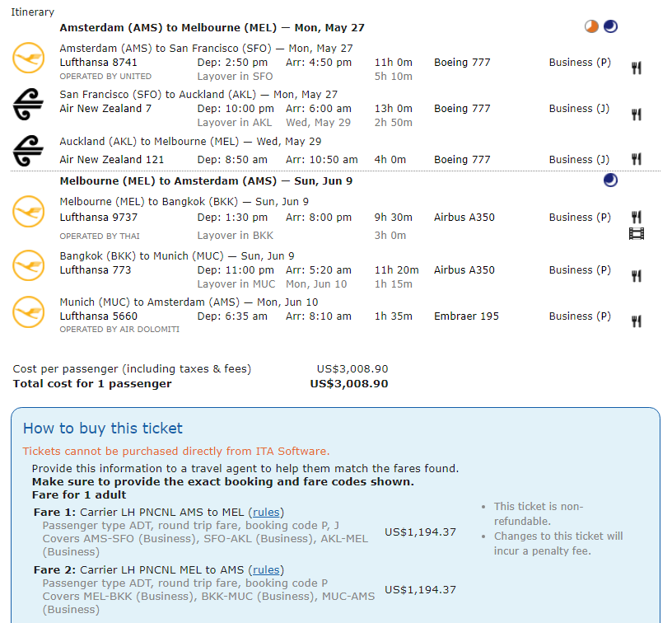Click the meal icon for Lufthansa 9737
This screenshot has height=623, width=672.
637,217
